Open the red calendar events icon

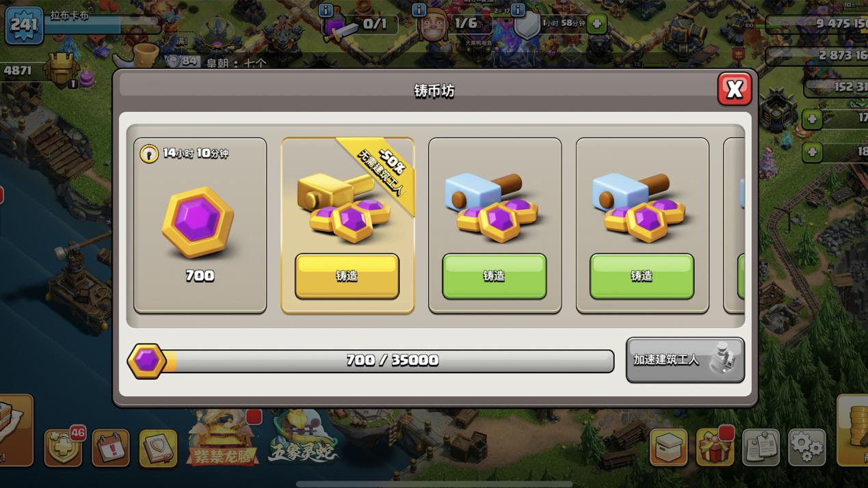pyautogui.click(x=110, y=448)
